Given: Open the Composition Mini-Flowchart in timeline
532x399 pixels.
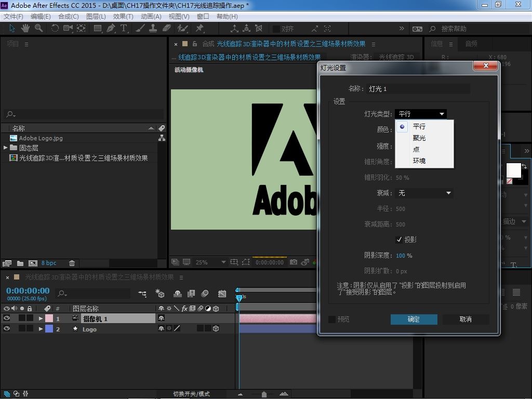Looking at the screenshot, I should click(x=142, y=294).
